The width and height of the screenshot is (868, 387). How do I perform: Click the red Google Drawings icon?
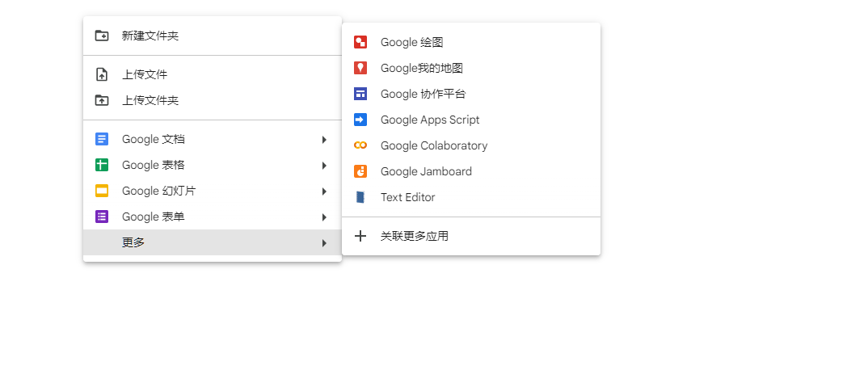point(360,42)
